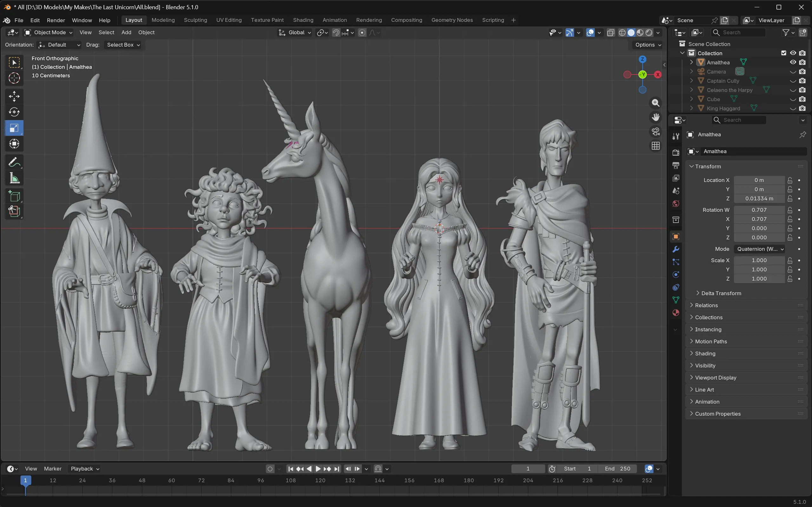
Task: Open the Global orientation dropdown
Action: click(x=294, y=33)
